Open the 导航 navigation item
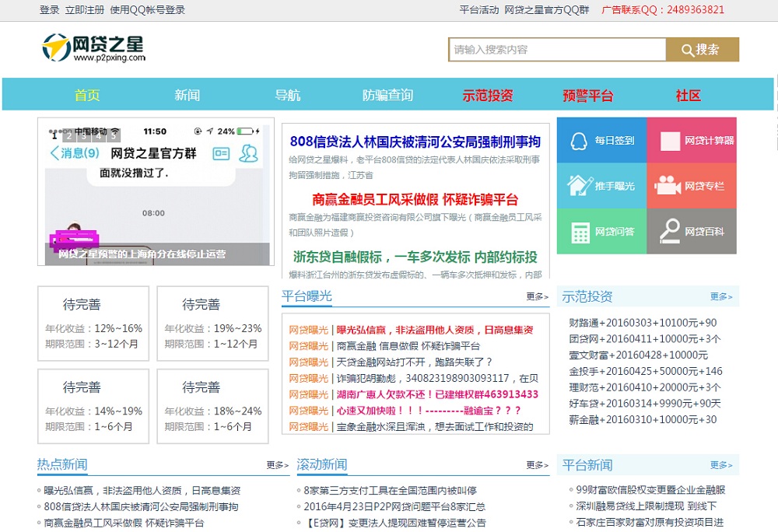 tap(288, 95)
